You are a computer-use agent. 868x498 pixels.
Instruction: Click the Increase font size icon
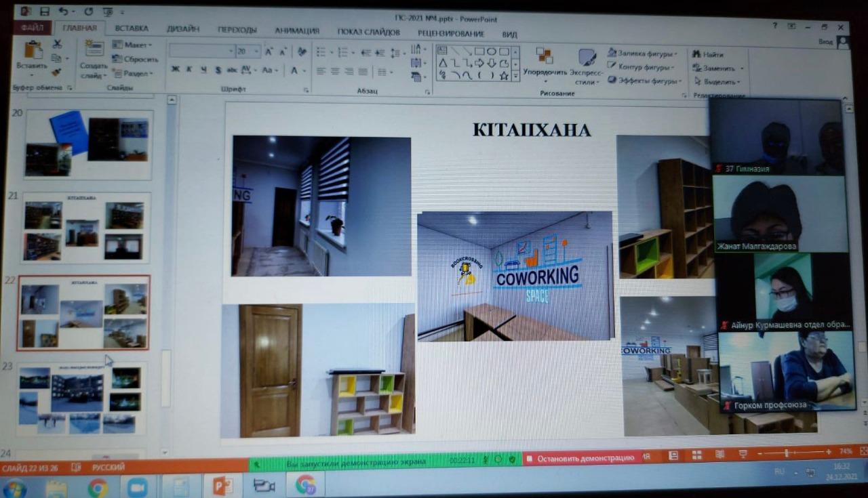(x=269, y=51)
